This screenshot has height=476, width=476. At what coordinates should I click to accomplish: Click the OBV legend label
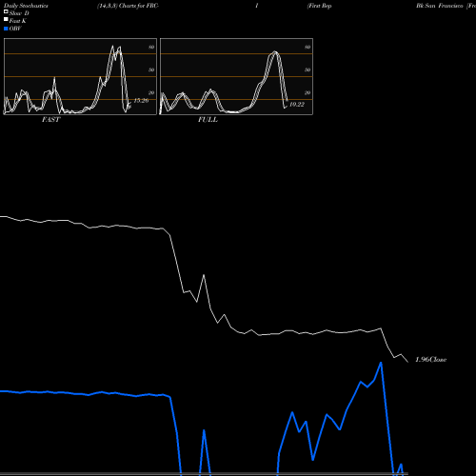click(x=15, y=29)
